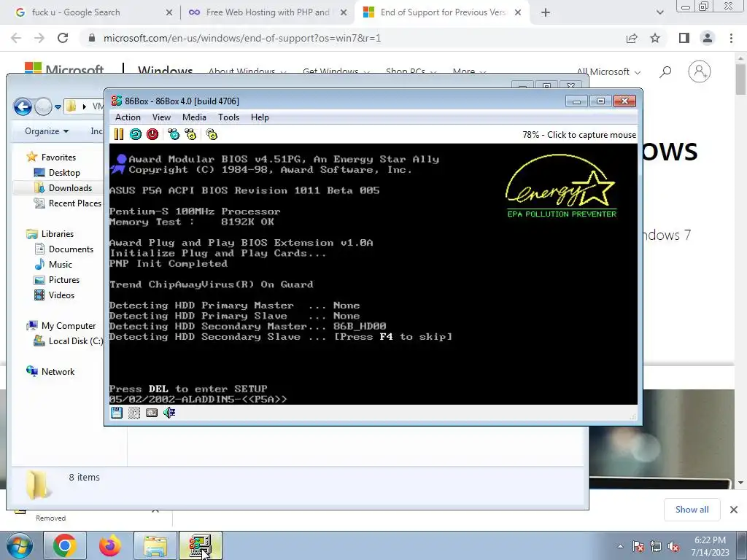Screen dimensions: 747x560
Task: Select Libraries in Explorer sidebar
Action: coord(57,234)
